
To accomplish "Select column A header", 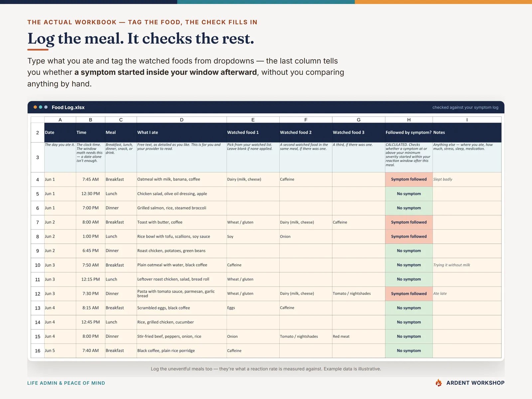I will pyautogui.click(x=60, y=120).
